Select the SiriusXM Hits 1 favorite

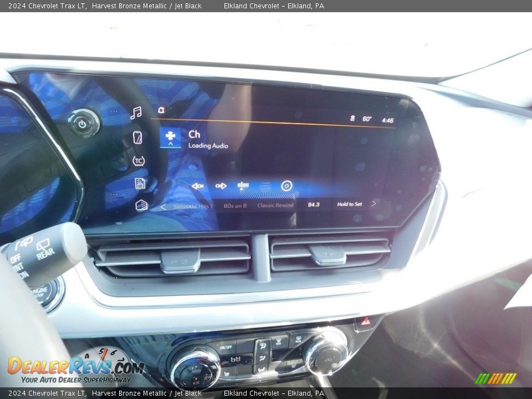point(193,206)
